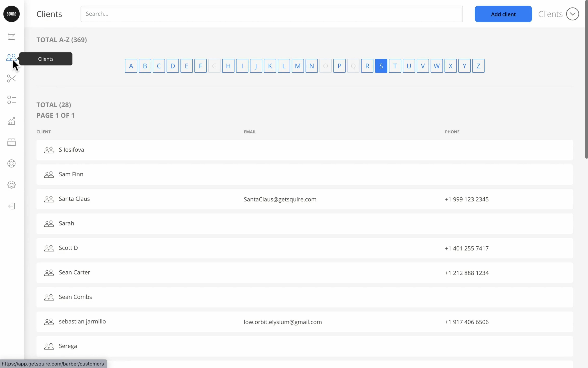Open the settings gear icon
Screen dimensions: 588x368
11,185
